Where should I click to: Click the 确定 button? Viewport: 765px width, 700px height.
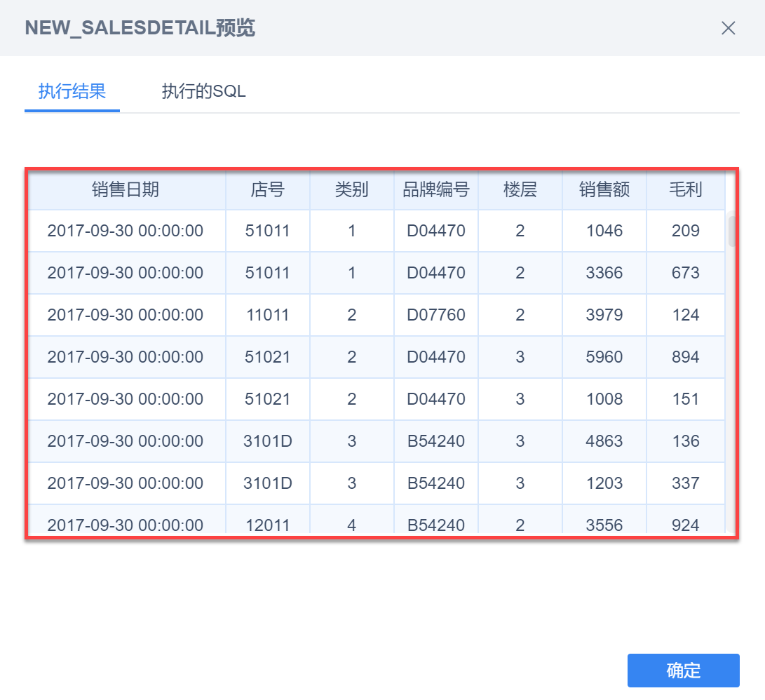click(x=683, y=671)
